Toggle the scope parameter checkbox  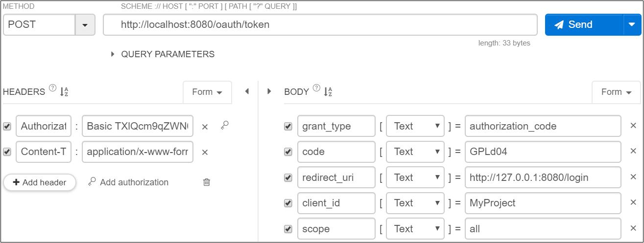point(288,229)
